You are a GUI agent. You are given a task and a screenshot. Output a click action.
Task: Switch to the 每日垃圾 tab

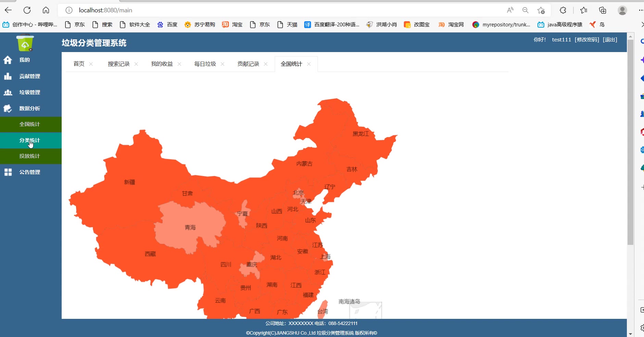click(205, 64)
